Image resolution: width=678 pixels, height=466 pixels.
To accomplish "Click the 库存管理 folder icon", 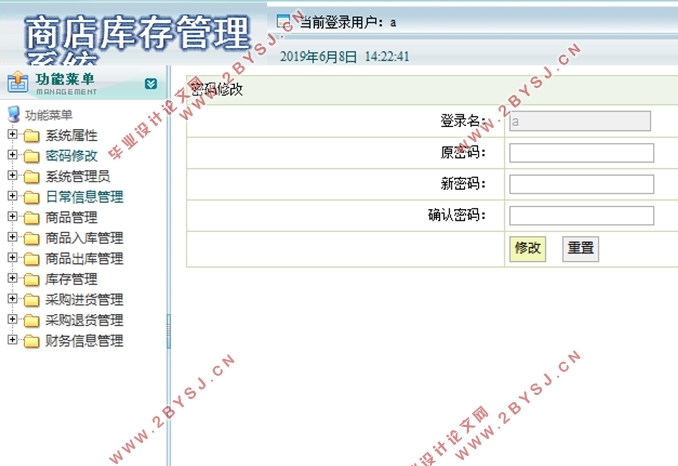I will click(x=31, y=280).
